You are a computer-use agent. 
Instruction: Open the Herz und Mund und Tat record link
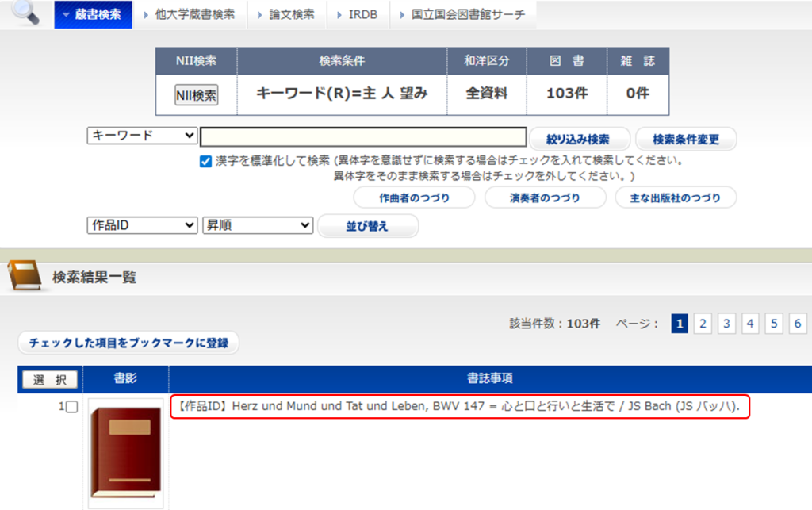click(460, 406)
